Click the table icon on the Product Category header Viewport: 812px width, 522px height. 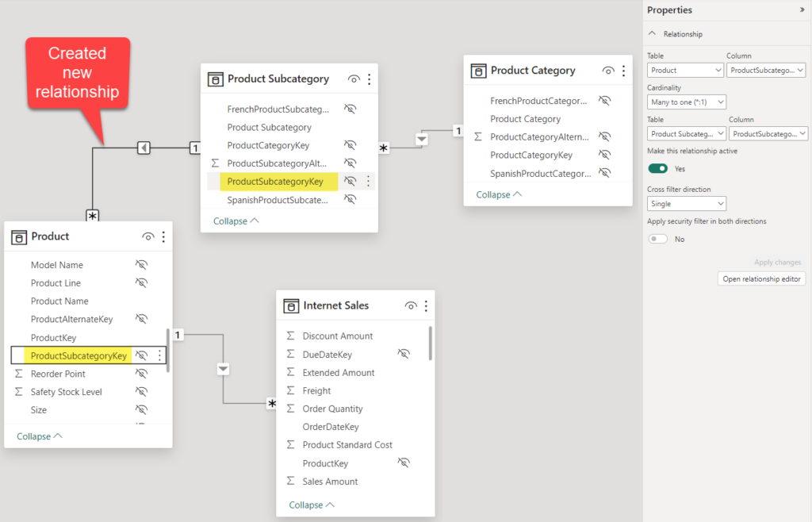[x=479, y=71]
